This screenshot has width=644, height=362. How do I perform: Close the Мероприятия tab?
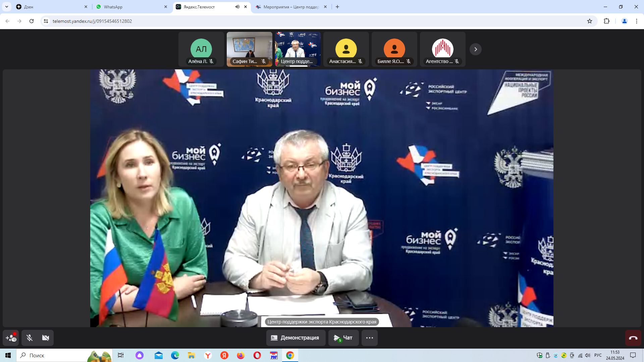pos(325,7)
